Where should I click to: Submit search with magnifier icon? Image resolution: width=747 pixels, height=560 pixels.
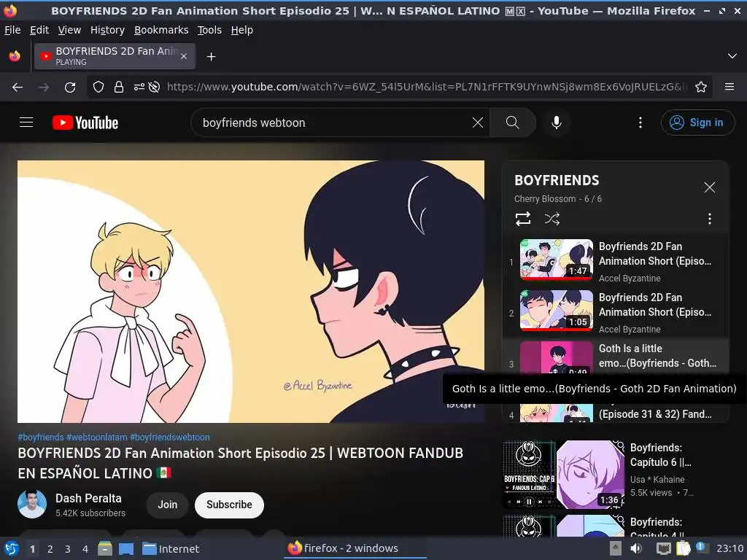[x=513, y=122]
